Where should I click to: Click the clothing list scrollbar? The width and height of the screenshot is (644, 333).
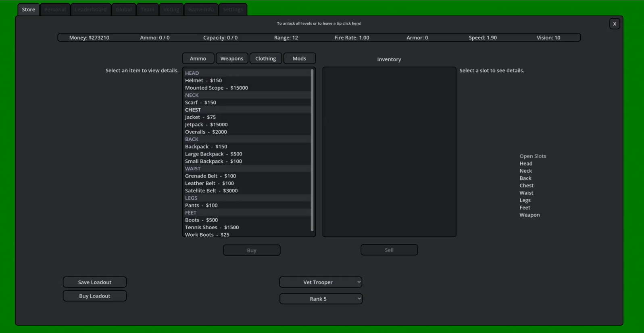click(312, 150)
